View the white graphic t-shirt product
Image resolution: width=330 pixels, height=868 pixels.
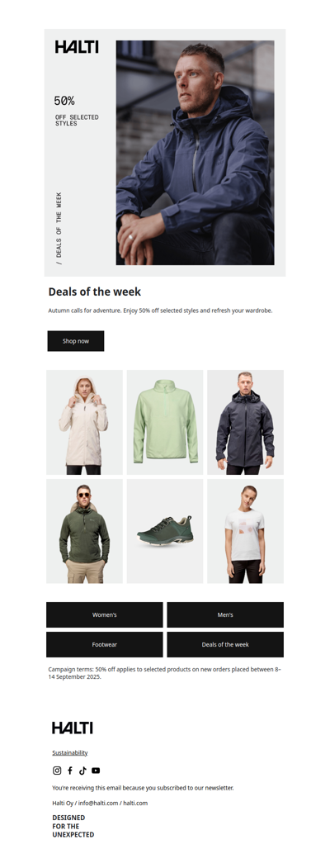point(245,531)
